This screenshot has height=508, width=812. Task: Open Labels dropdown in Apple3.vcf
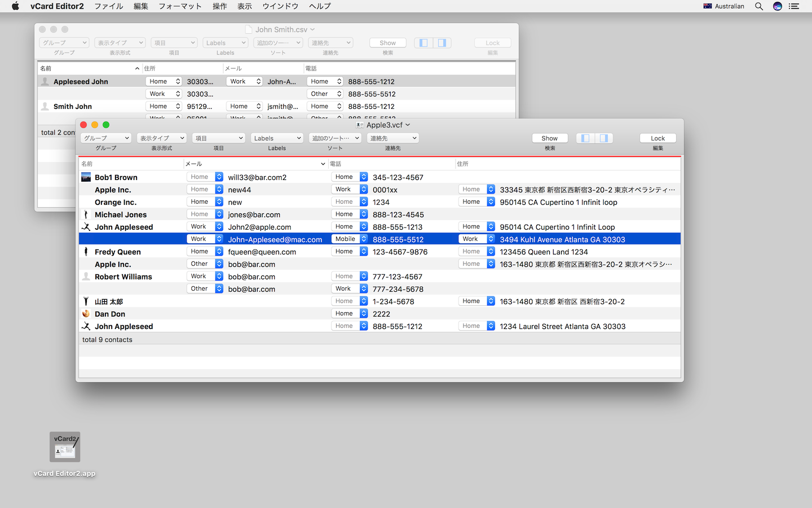[277, 138]
